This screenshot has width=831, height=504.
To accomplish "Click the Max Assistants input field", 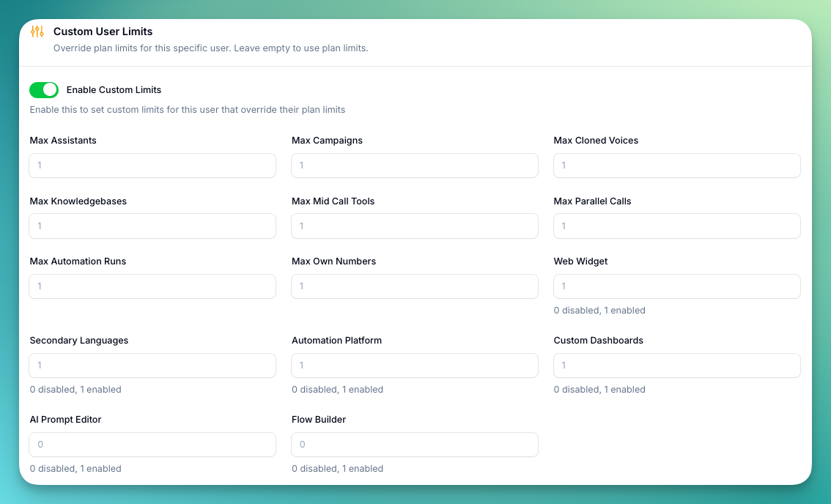I will [152, 166].
